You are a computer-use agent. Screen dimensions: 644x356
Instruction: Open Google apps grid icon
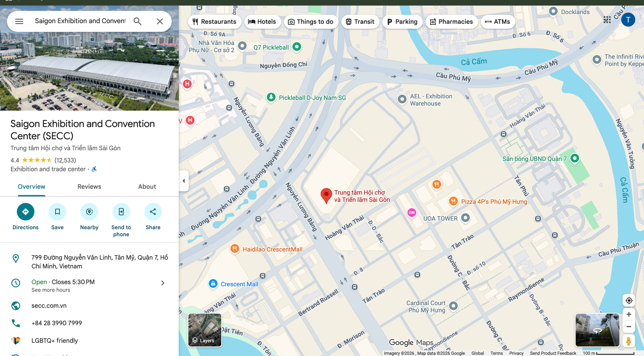pyautogui.click(x=607, y=20)
